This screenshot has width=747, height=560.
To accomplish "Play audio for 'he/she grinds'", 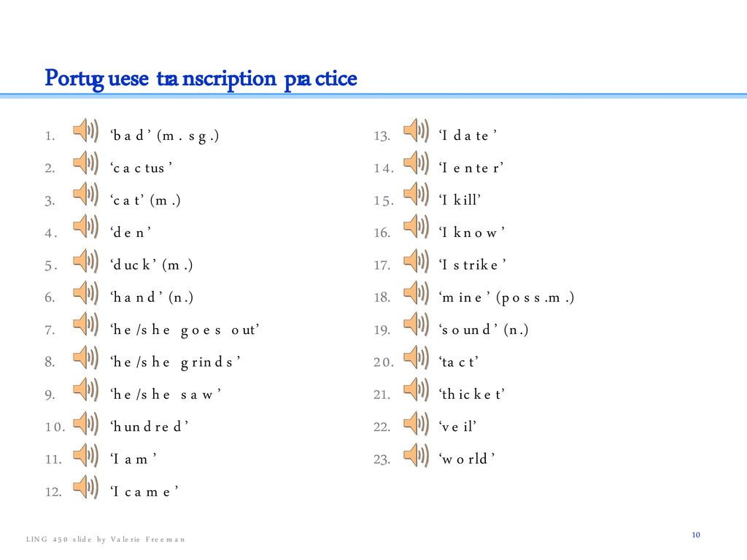I will (86, 357).
